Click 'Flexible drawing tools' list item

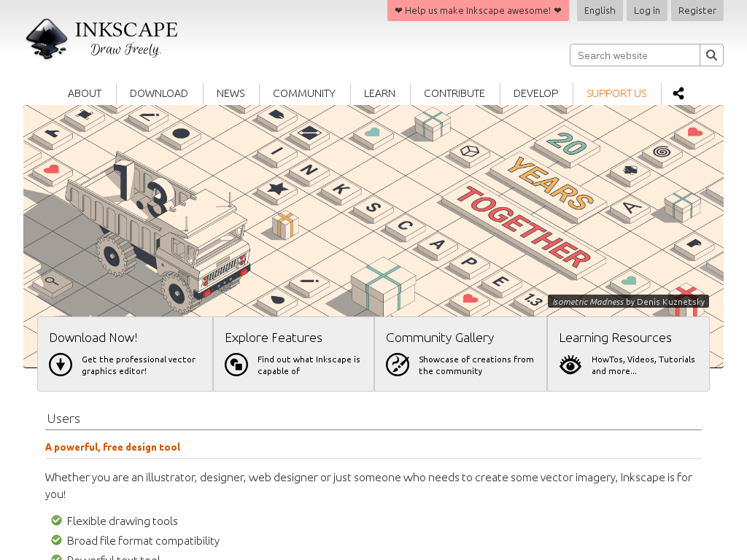pyautogui.click(x=122, y=521)
